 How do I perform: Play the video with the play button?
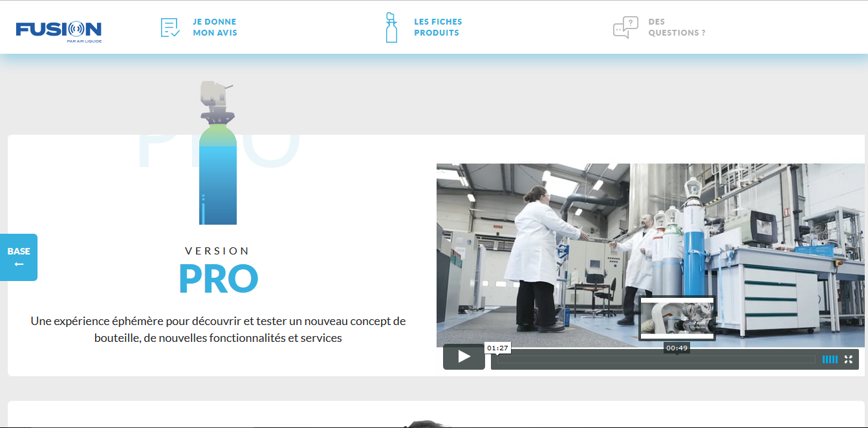pos(464,357)
